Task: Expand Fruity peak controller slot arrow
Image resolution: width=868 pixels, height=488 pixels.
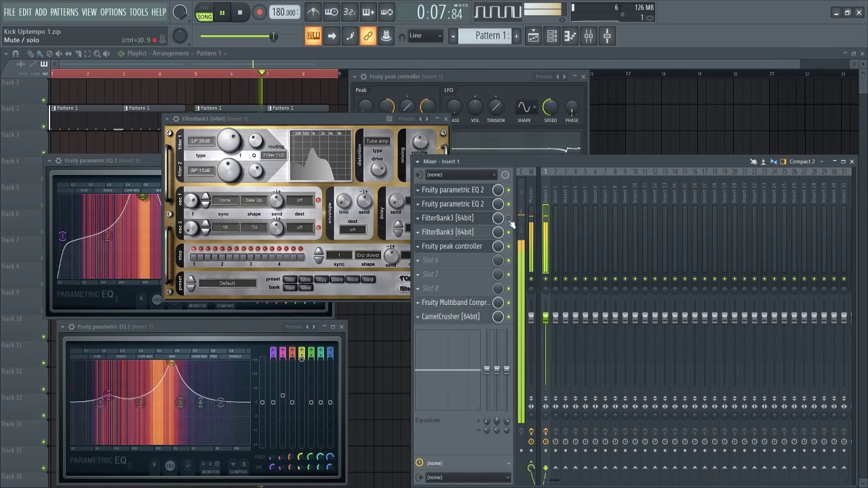Action: [418, 246]
